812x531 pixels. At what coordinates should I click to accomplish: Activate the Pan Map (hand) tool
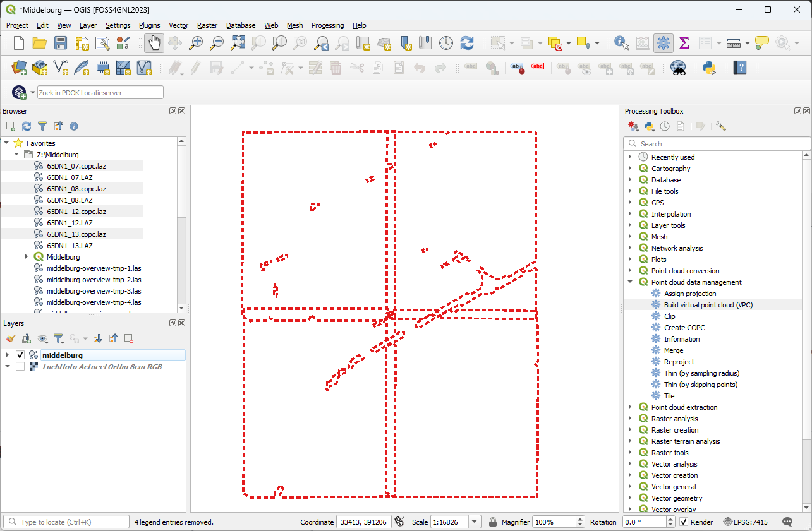(154, 44)
